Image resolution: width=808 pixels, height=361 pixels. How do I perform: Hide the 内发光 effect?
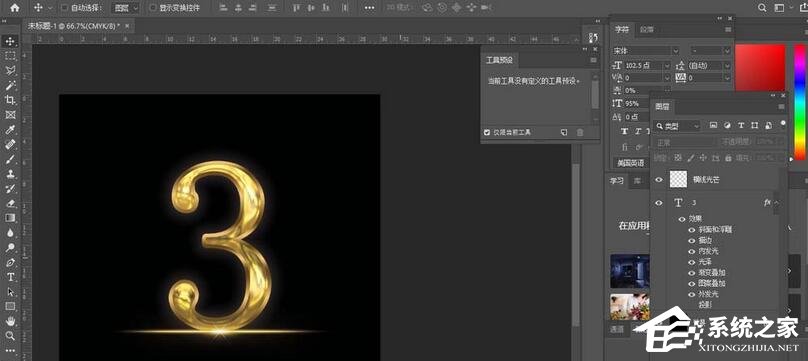coord(692,251)
